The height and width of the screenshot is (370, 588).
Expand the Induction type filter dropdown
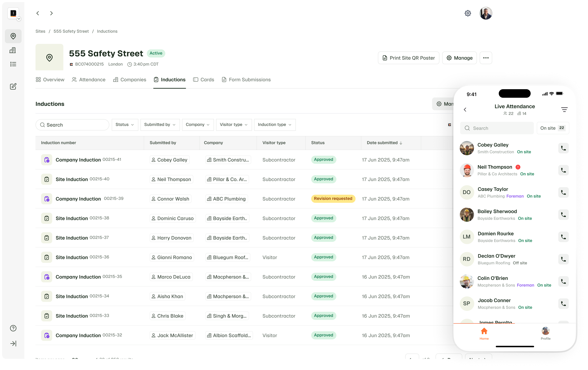275,125
